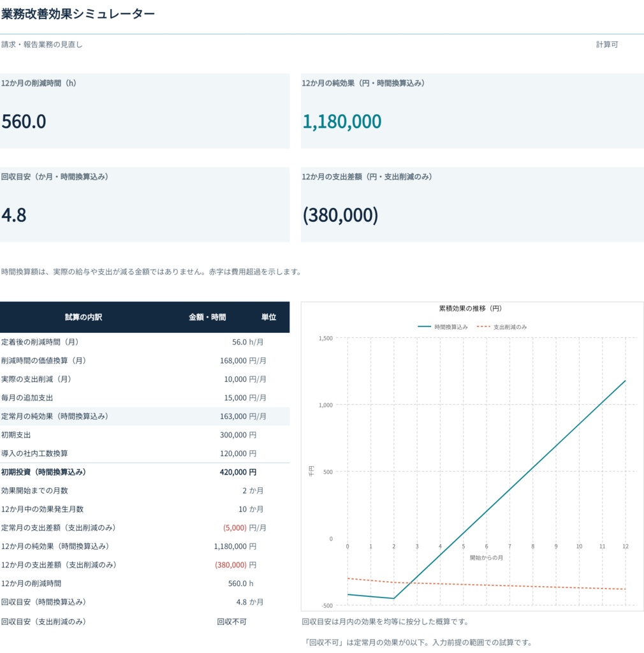Select the row 実際の支出削減（月）
The image size is (644, 653).
tap(145, 379)
